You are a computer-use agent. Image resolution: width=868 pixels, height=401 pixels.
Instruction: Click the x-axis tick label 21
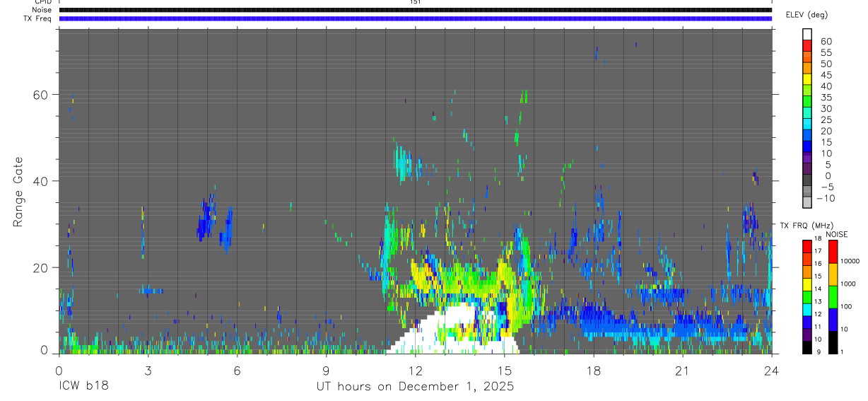(x=682, y=370)
